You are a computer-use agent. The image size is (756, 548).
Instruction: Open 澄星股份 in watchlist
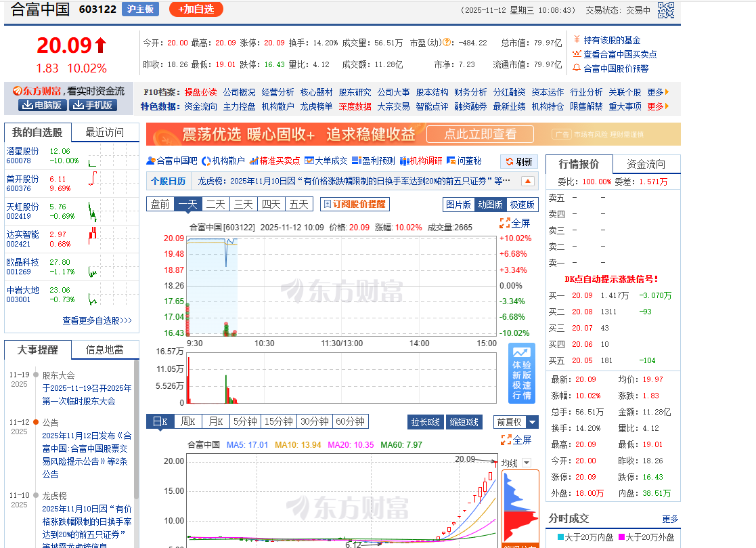(22, 151)
